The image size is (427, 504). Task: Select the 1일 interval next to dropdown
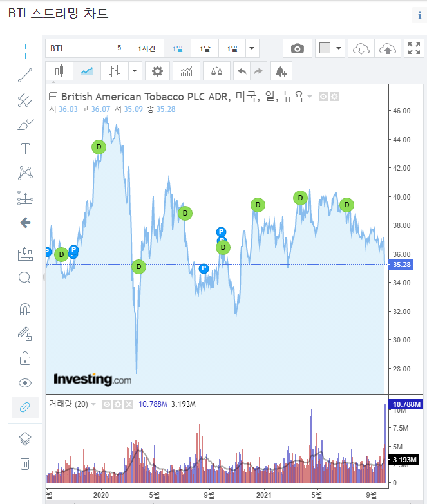click(x=232, y=48)
